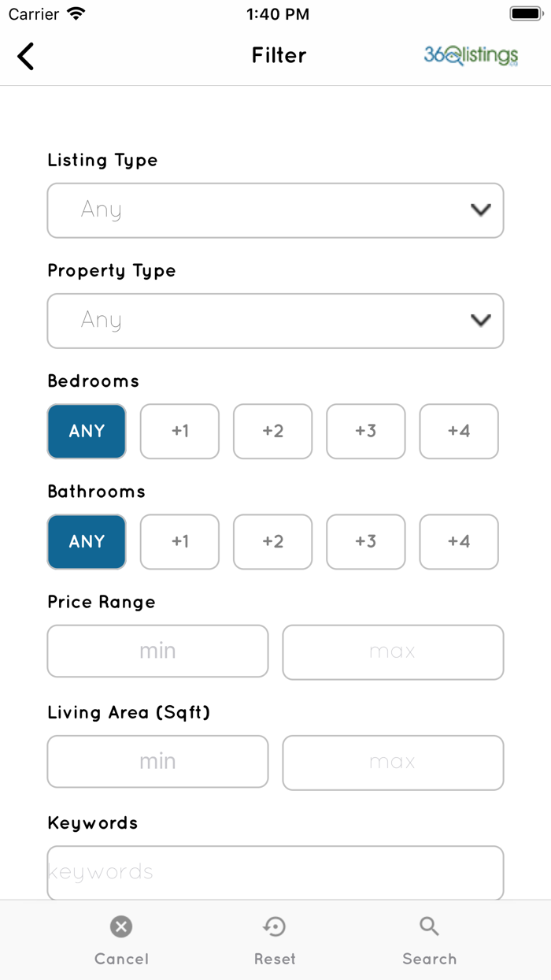Tap the Search magnifier icon
The height and width of the screenshot is (980, 551).
point(429,926)
